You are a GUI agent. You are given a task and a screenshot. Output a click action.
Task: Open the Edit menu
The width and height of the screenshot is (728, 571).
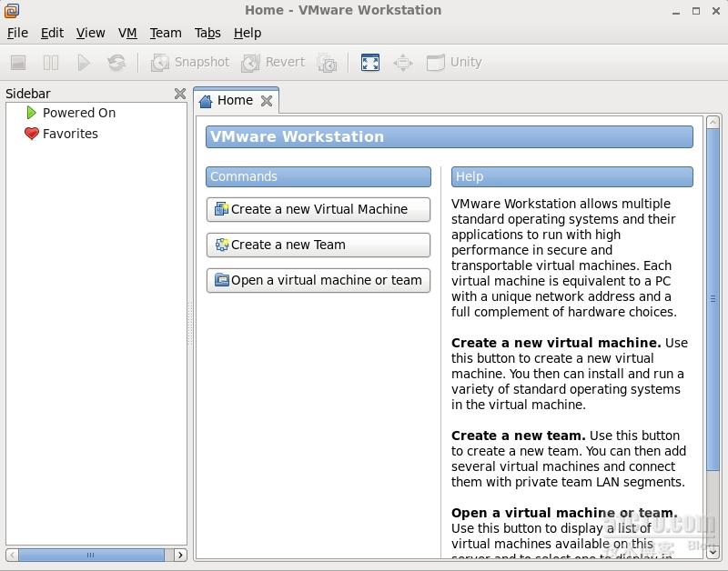pyautogui.click(x=52, y=33)
